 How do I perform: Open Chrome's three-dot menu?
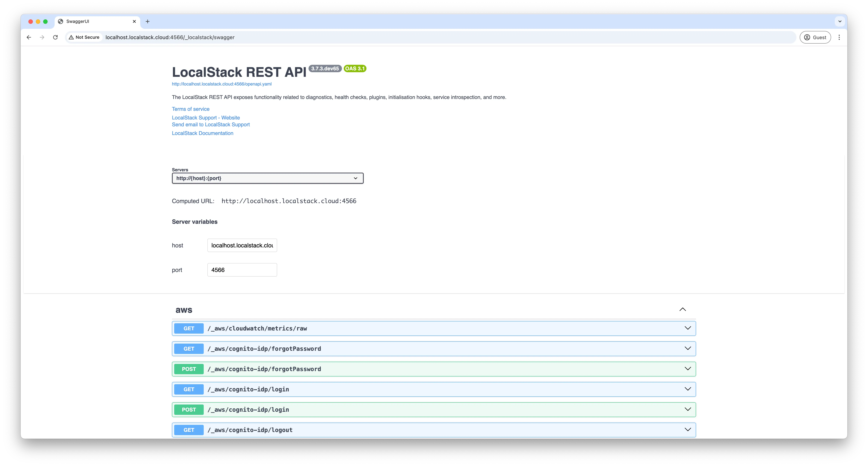click(839, 37)
